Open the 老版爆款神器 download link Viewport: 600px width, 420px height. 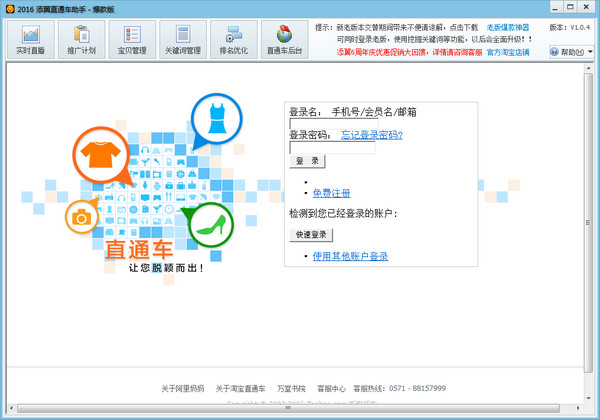pyautogui.click(x=510, y=27)
